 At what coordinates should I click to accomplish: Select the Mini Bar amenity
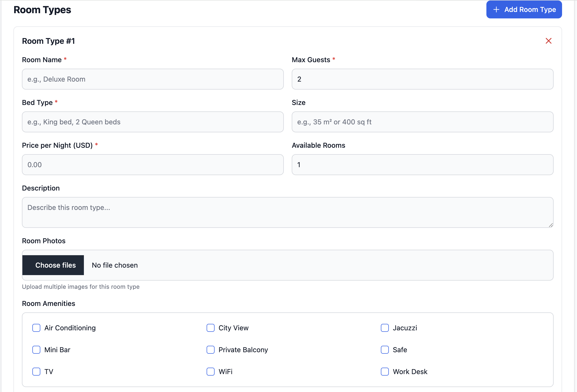(x=36, y=350)
